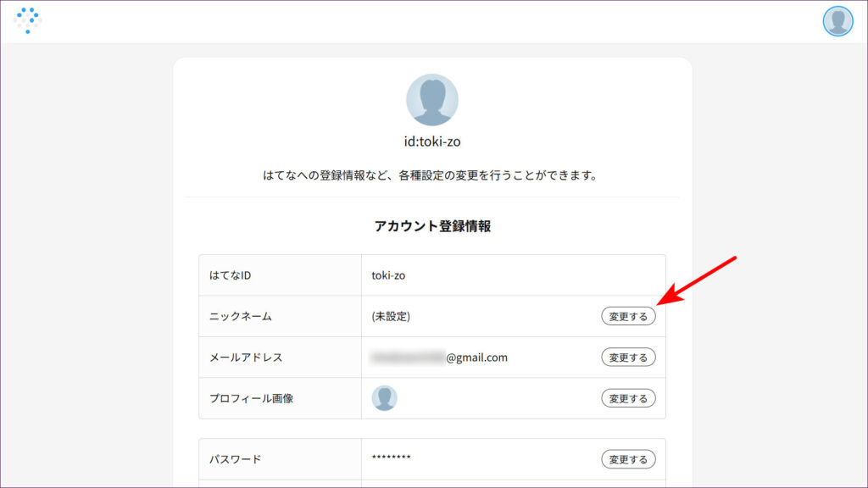Select the プロフィール画像 row label

point(251,398)
